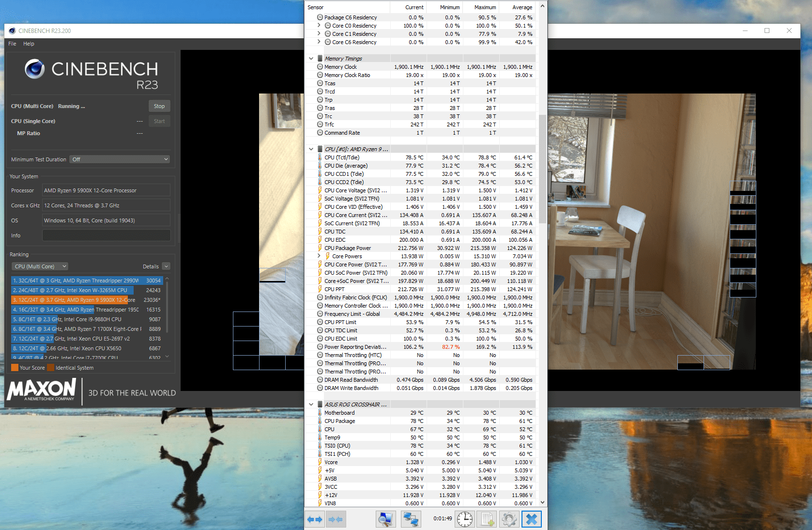Viewport: 812px width, 530px height.
Task: Click the Sensor column header
Action: 347,7
